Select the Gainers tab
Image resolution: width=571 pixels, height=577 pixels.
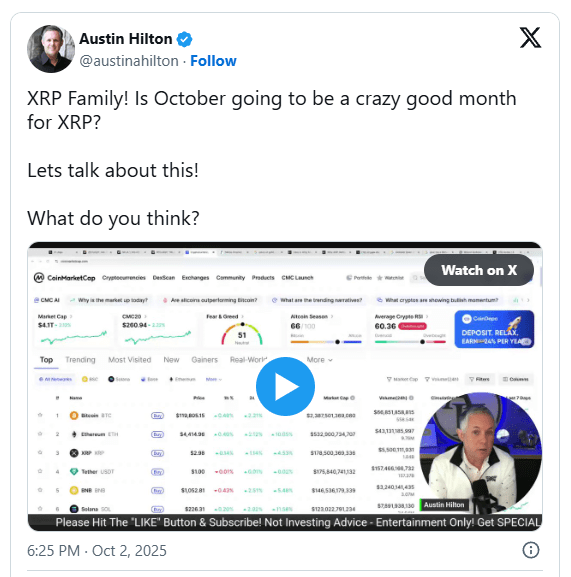tap(205, 360)
